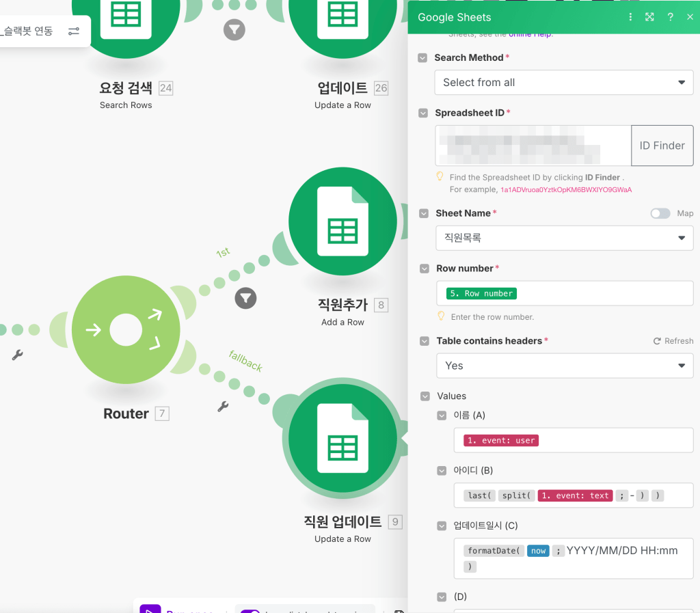Click the ID Finder button
700x613 pixels.
[x=662, y=145]
